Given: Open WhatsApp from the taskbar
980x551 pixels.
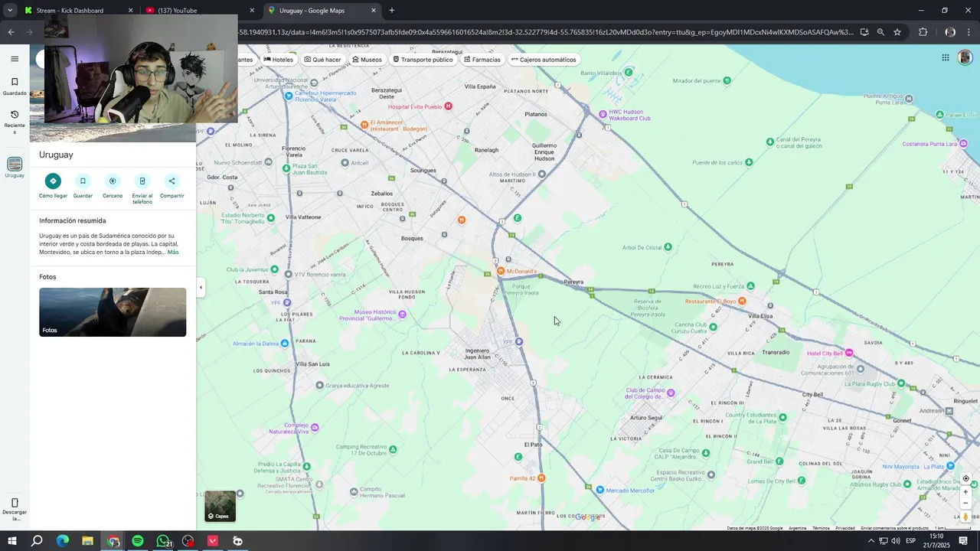Looking at the screenshot, I should pyautogui.click(x=163, y=541).
